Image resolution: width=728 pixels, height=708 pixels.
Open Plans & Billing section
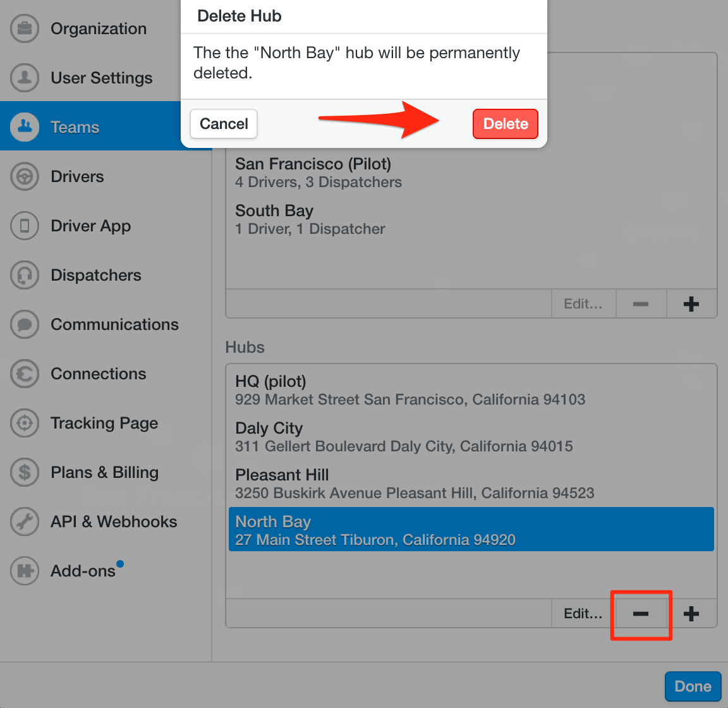point(106,472)
